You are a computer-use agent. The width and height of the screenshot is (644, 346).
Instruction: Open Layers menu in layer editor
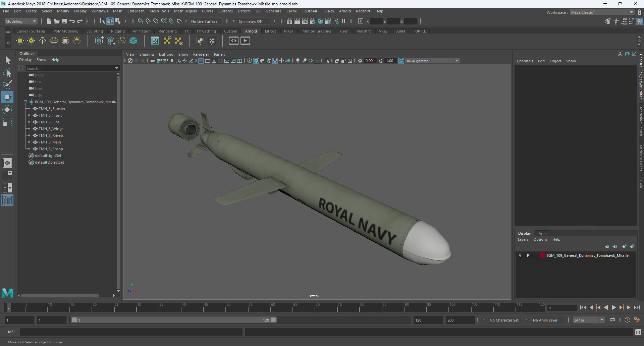click(x=523, y=239)
